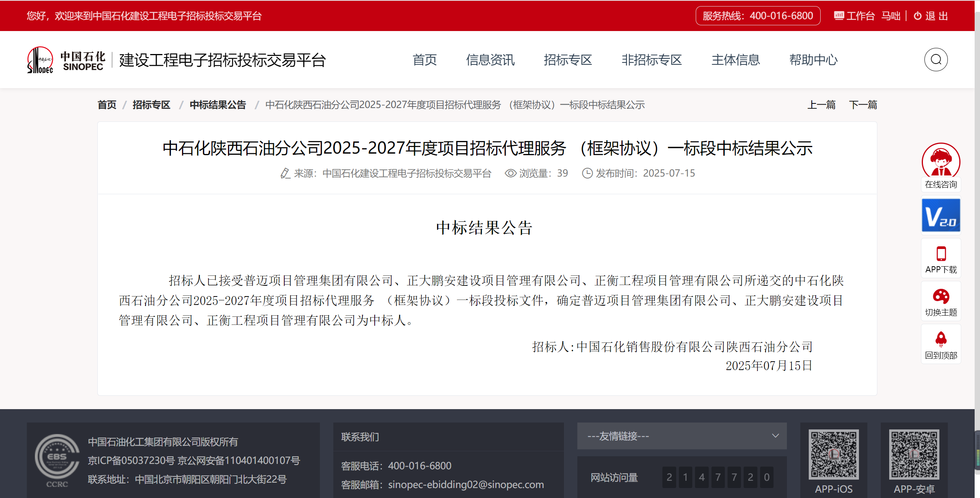Click the switch theme palette icon
Image resolution: width=980 pixels, height=498 pixels.
point(941,297)
